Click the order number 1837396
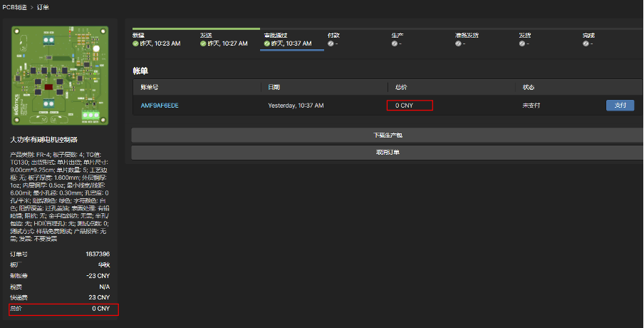This screenshot has width=644, height=328. (98, 254)
